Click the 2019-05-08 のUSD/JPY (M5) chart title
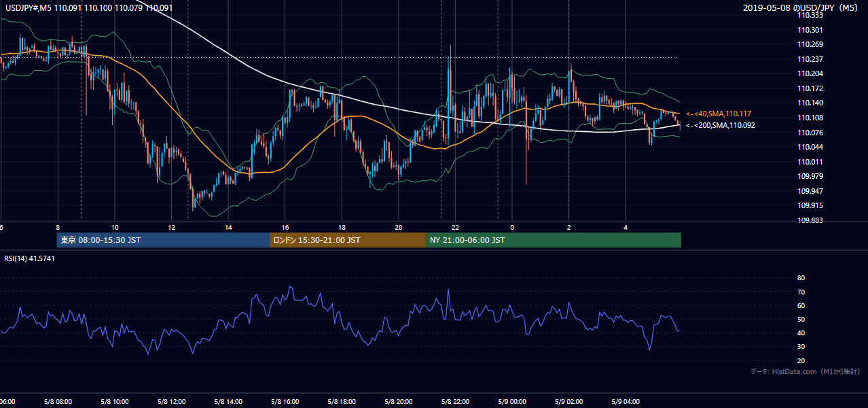Image resolution: width=868 pixels, height=408 pixels. [801, 8]
